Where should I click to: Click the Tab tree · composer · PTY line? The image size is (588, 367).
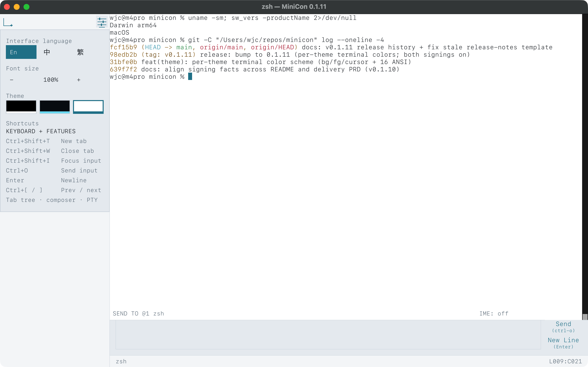pos(52,200)
